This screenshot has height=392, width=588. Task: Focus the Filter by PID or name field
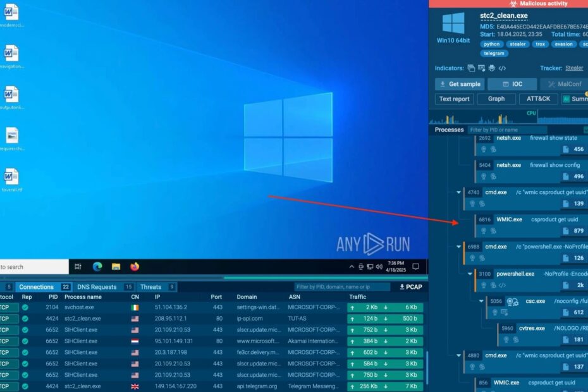[x=507, y=130]
